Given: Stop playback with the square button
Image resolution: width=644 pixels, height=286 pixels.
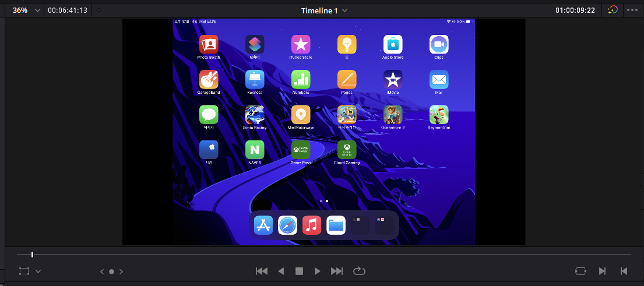Looking at the screenshot, I should 299,271.
